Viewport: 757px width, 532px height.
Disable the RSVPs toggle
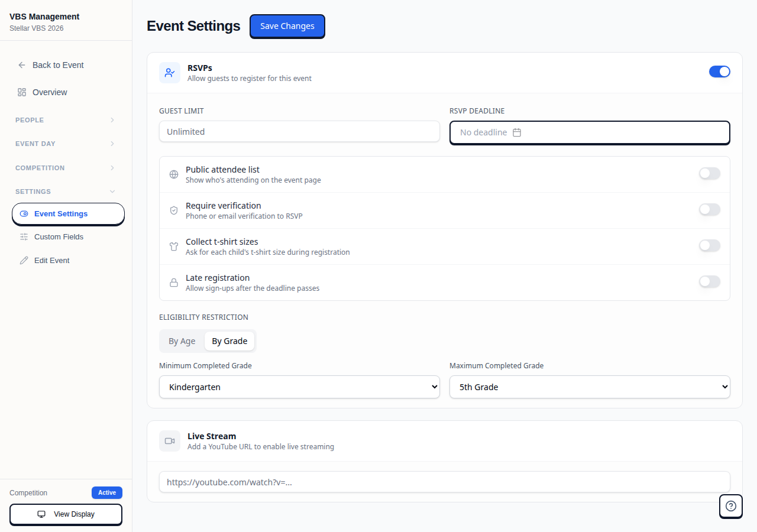720,71
